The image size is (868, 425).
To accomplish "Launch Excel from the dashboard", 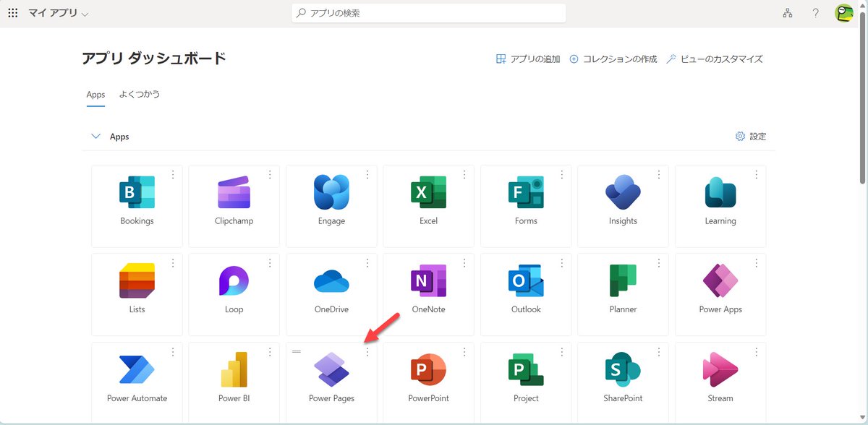I will pos(428,192).
